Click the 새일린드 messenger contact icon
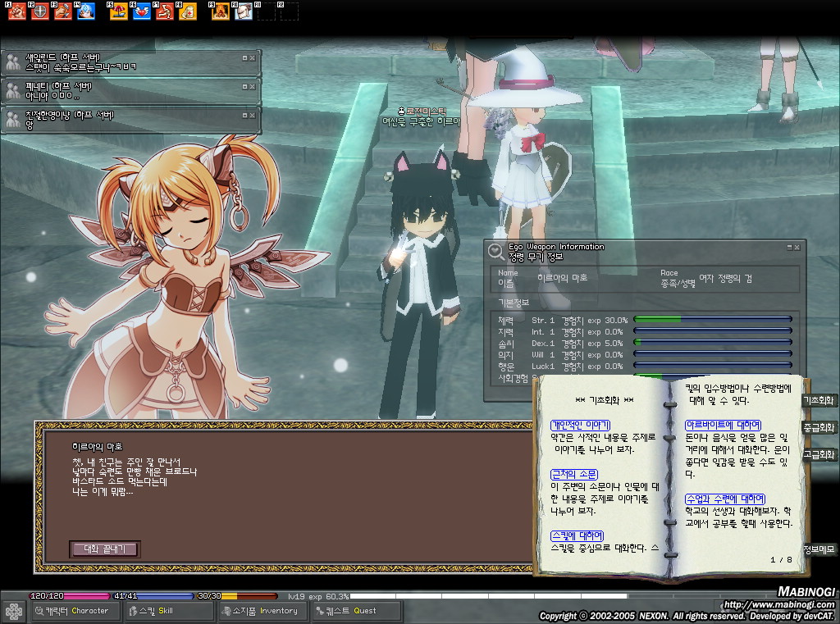The width and height of the screenshot is (840, 624). tap(13, 63)
